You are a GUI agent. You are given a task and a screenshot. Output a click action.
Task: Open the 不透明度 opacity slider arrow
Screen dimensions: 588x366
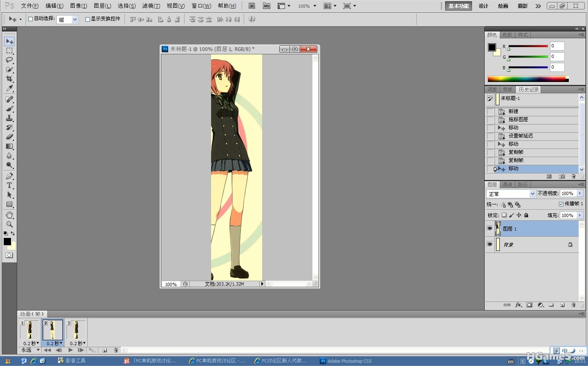(x=579, y=193)
